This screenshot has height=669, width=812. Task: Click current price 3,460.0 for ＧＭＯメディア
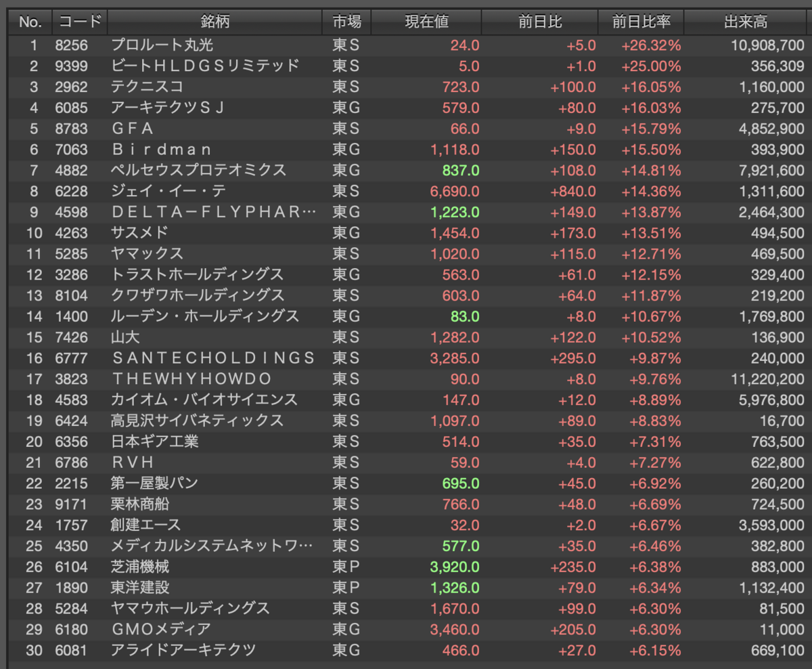[x=455, y=629]
